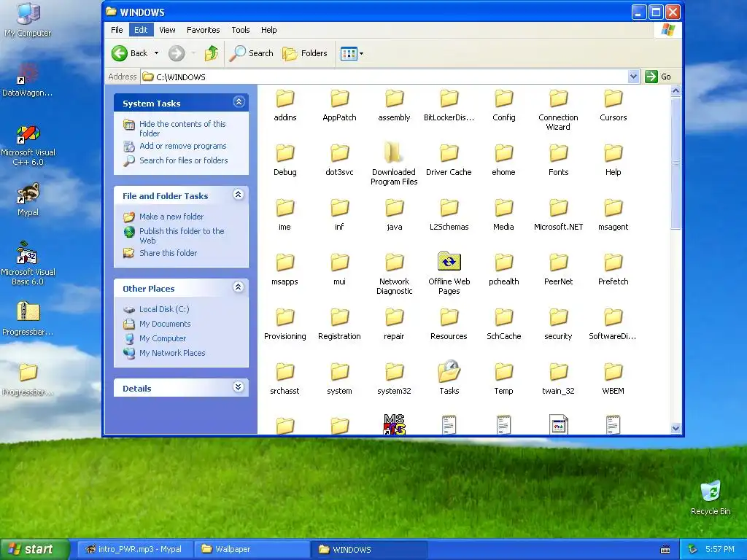Click Publish this folder to the Web

pyautogui.click(x=182, y=236)
